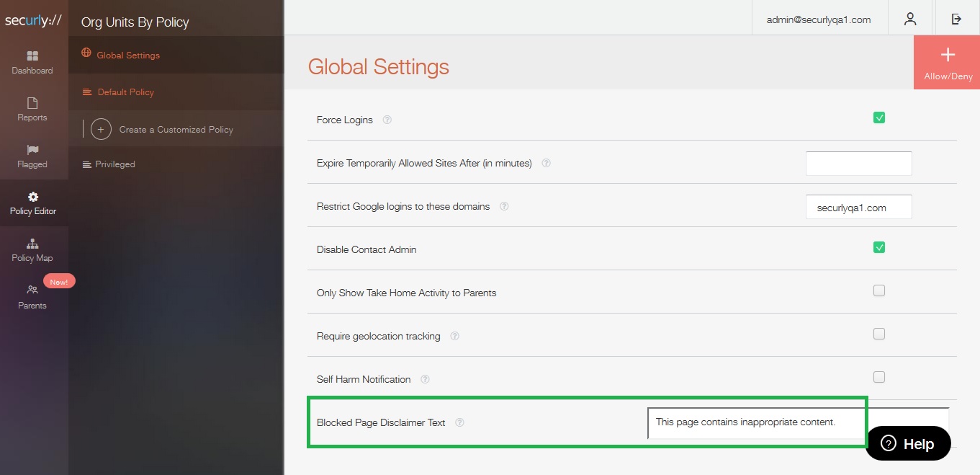Go to the Flagged section icon

[x=32, y=150]
